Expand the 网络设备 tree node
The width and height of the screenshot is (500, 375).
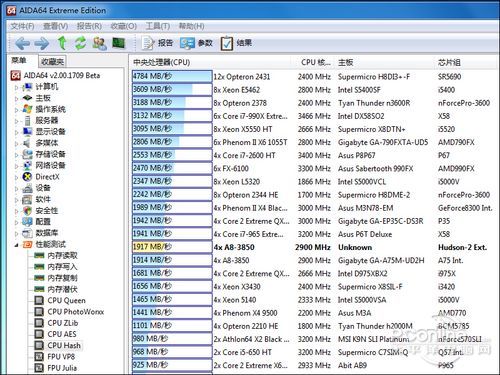click(16, 166)
